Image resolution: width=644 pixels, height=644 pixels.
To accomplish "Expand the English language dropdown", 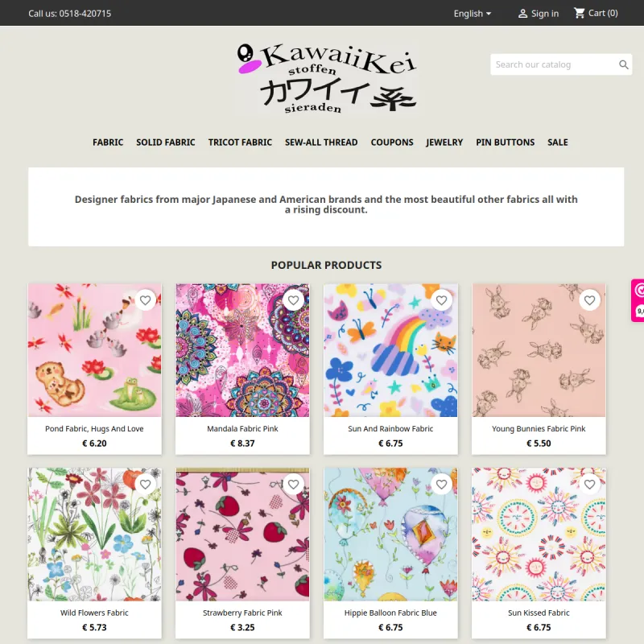I will [473, 14].
